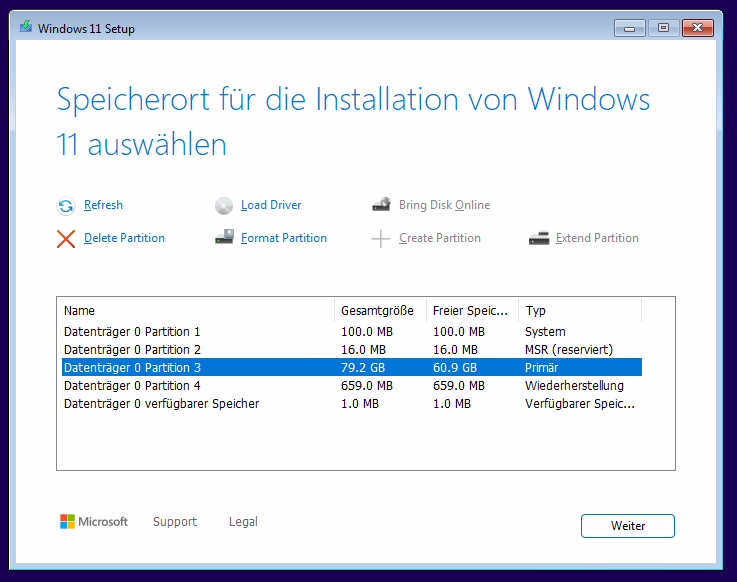
Task: Choose the Format Partition link
Action: [x=283, y=238]
